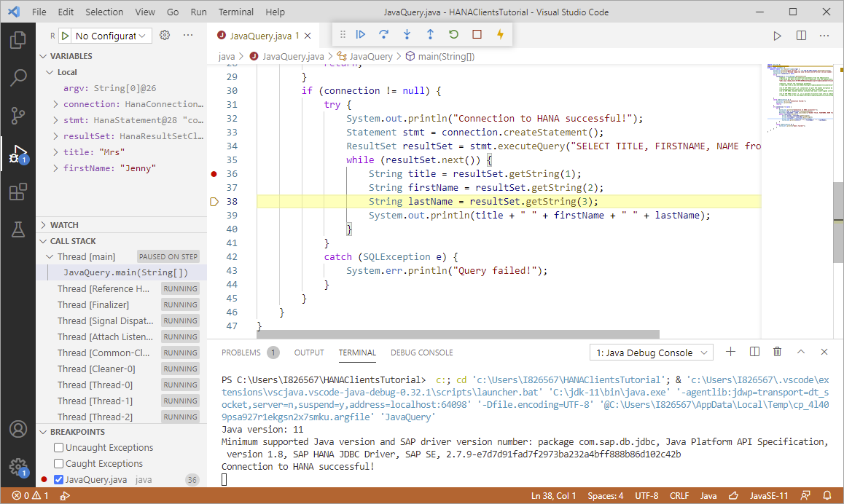Open debug view more actions ellipsis
Image resolution: width=844 pixels, height=504 pixels.
[188, 35]
